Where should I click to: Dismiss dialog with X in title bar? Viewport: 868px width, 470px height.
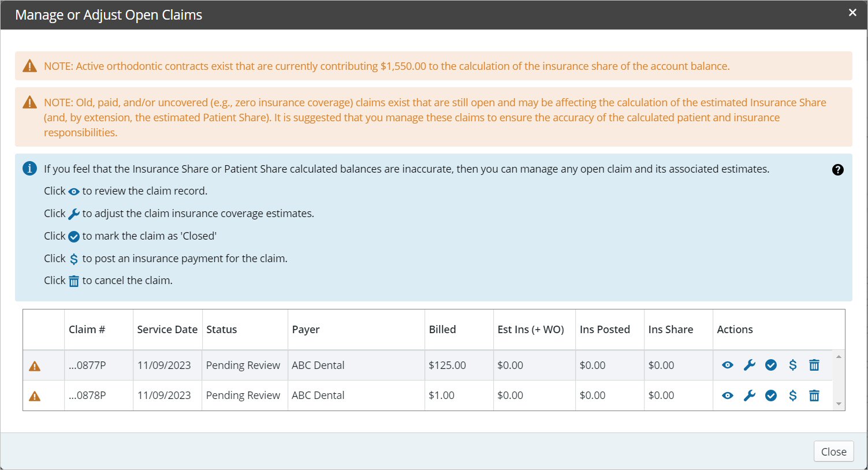pos(852,13)
